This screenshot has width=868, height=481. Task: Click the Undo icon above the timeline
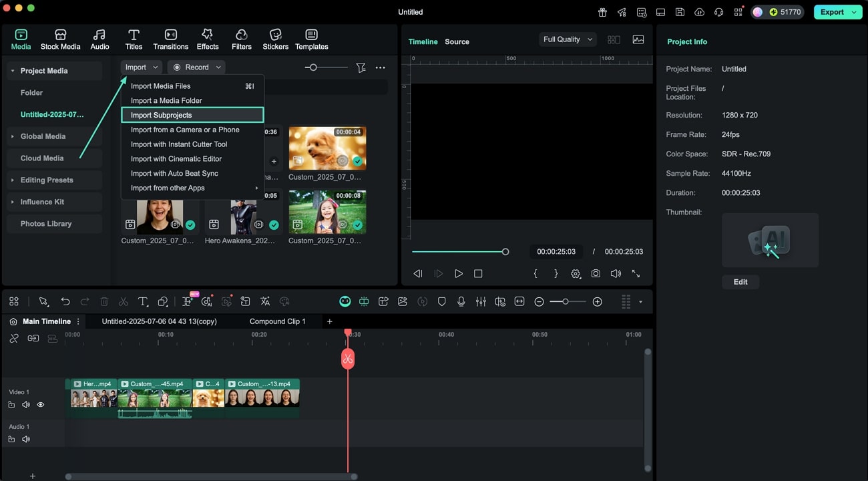[65, 301]
